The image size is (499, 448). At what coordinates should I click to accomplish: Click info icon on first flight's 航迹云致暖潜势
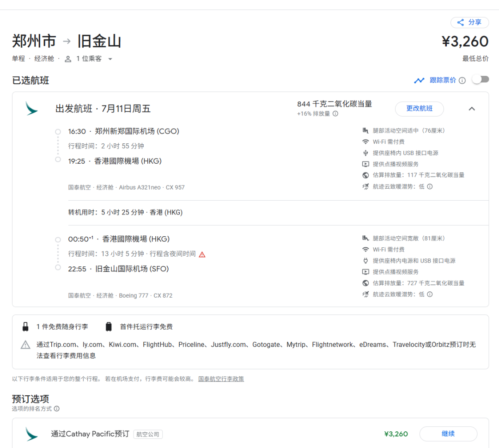[x=430, y=187]
